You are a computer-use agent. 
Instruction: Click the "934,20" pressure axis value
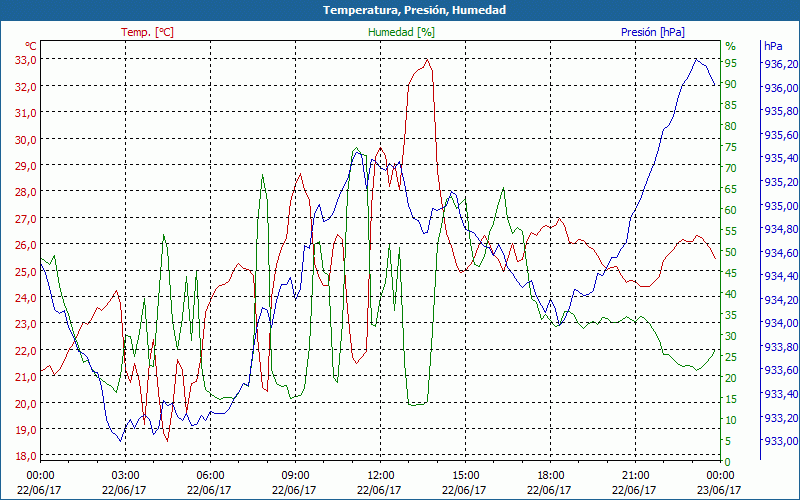781,299
